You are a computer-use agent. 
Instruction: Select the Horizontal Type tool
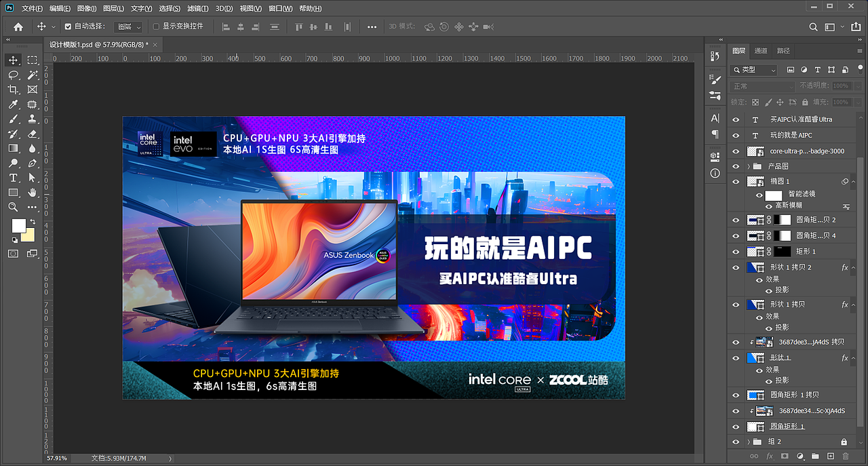click(13, 178)
